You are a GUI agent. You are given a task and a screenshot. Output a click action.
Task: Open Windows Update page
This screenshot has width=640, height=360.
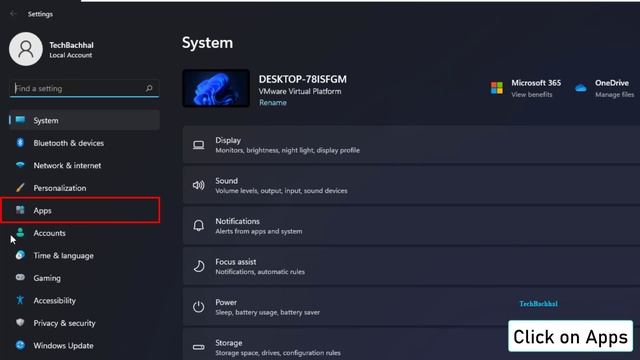pyautogui.click(x=84, y=345)
